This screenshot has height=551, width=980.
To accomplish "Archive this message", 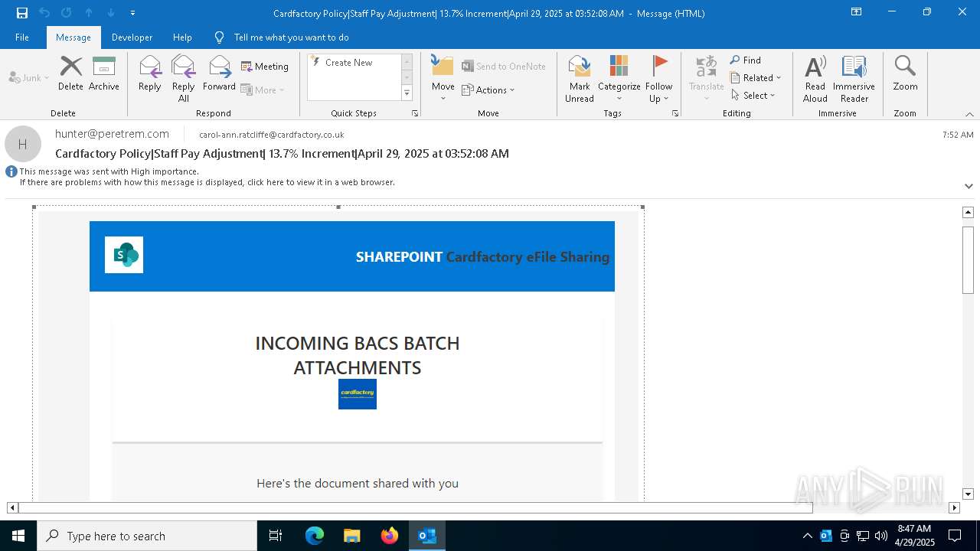I will click(104, 73).
